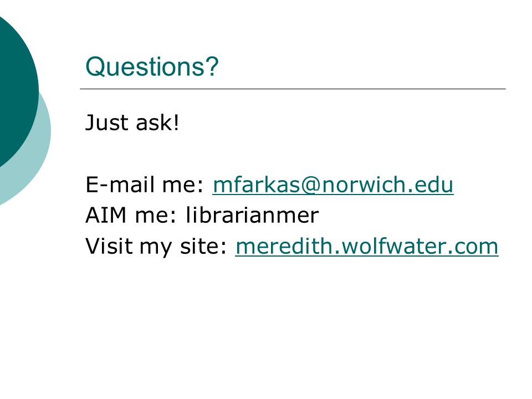Open the meredith.wolfwater.com site link
The image size is (532, 399).
click(367, 246)
